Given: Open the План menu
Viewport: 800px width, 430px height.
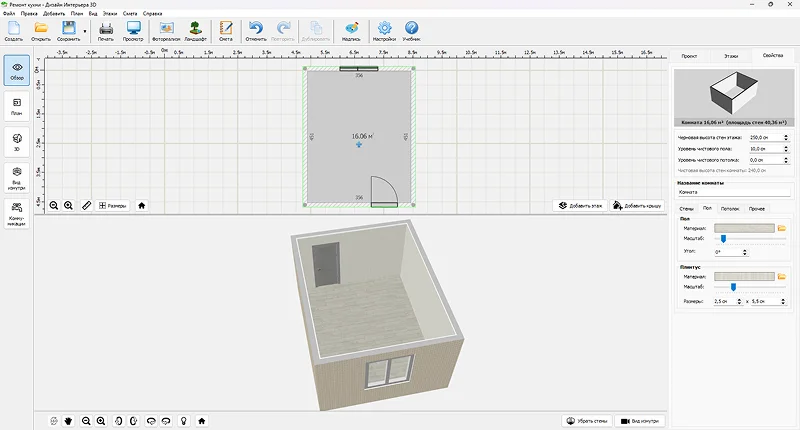Looking at the screenshot, I should coord(77,14).
